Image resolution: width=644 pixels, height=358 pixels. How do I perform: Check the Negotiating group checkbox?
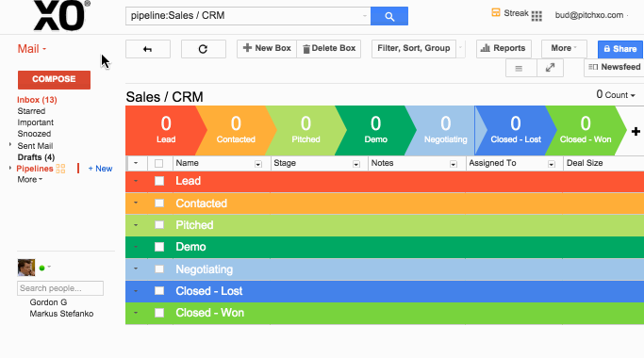point(159,268)
